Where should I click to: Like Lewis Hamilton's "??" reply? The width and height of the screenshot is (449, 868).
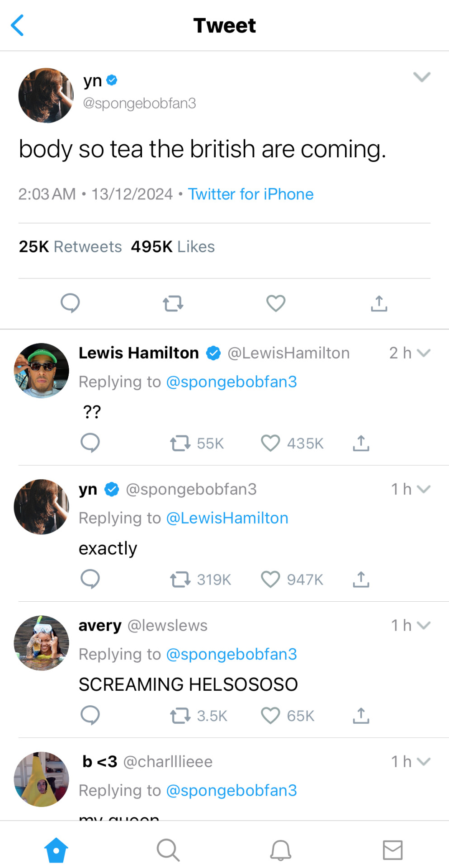point(270,443)
